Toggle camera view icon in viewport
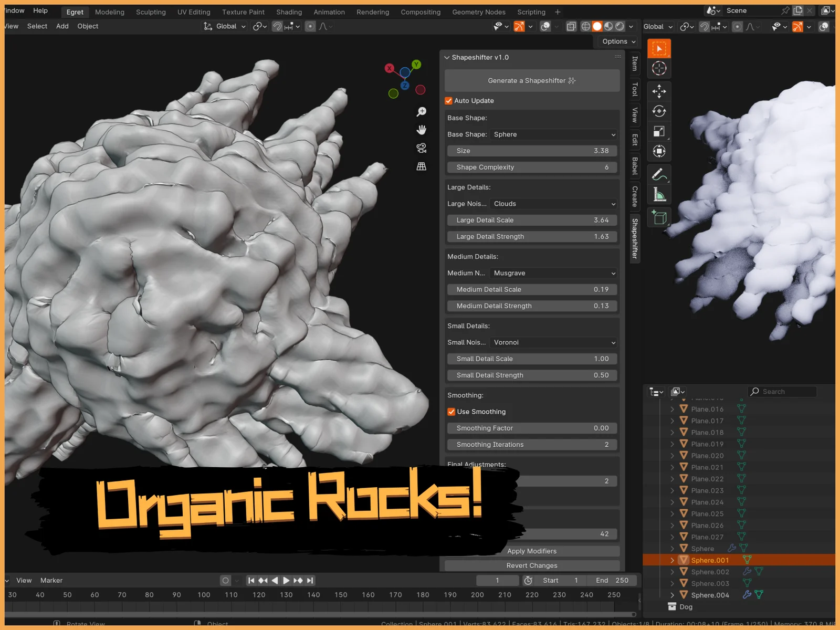The image size is (840, 630). pyautogui.click(x=421, y=148)
